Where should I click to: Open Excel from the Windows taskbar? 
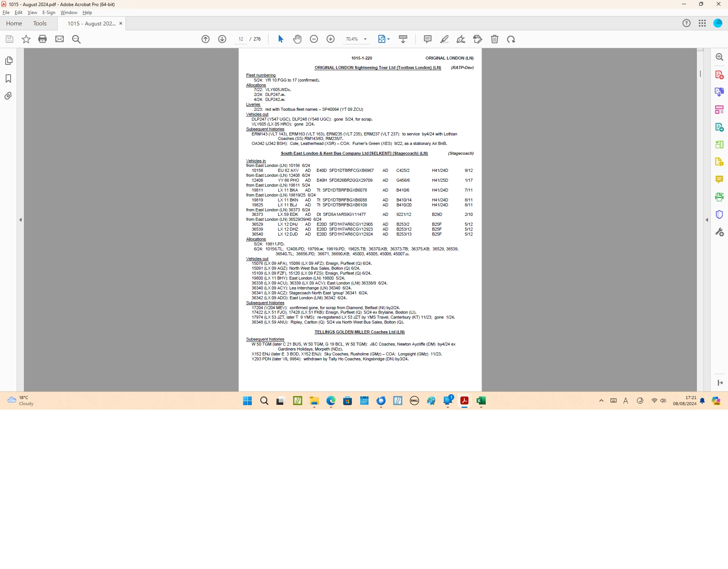click(x=481, y=401)
